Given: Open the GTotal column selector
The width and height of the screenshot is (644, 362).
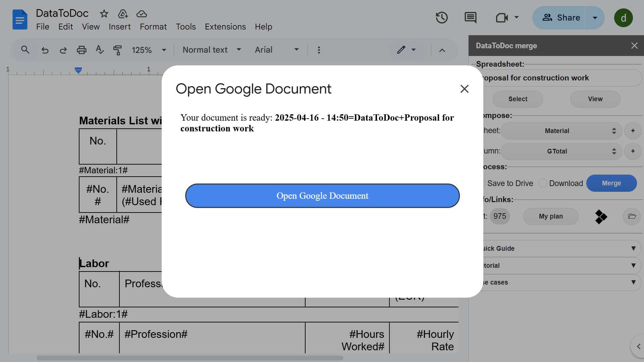Looking at the screenshot, I should (561, 151).
